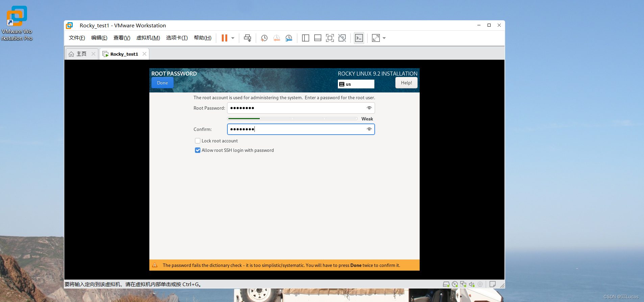The width and height of the screenshot is (644, 302).
Task: Click the VMware logo in the title bar
Action: coord(69,26)
